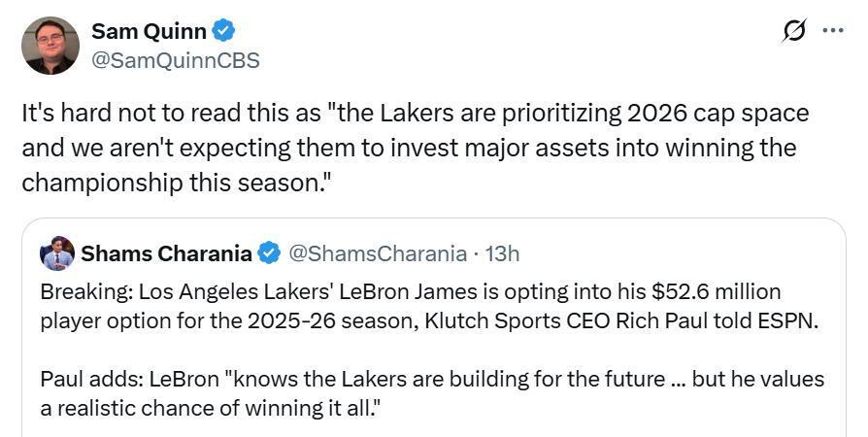Click the 13h timestamp

[x=502, y=253]
